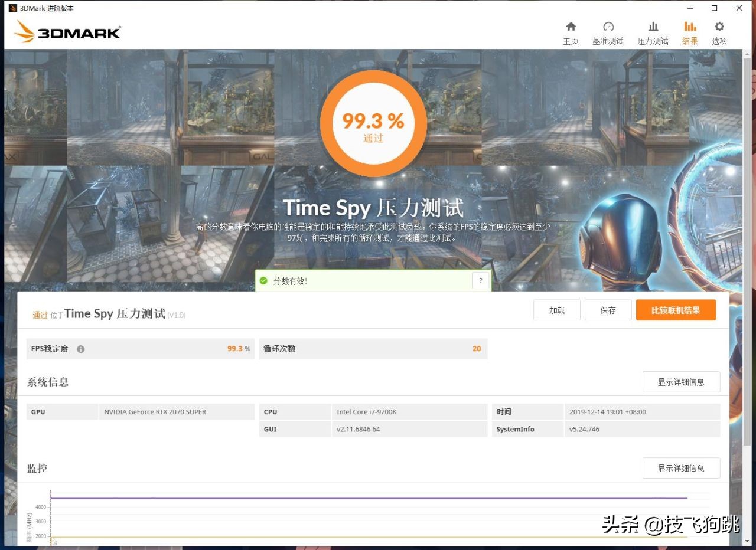
Task: Expand monitoring details with 显示详细信息
Action: point(681,468)
